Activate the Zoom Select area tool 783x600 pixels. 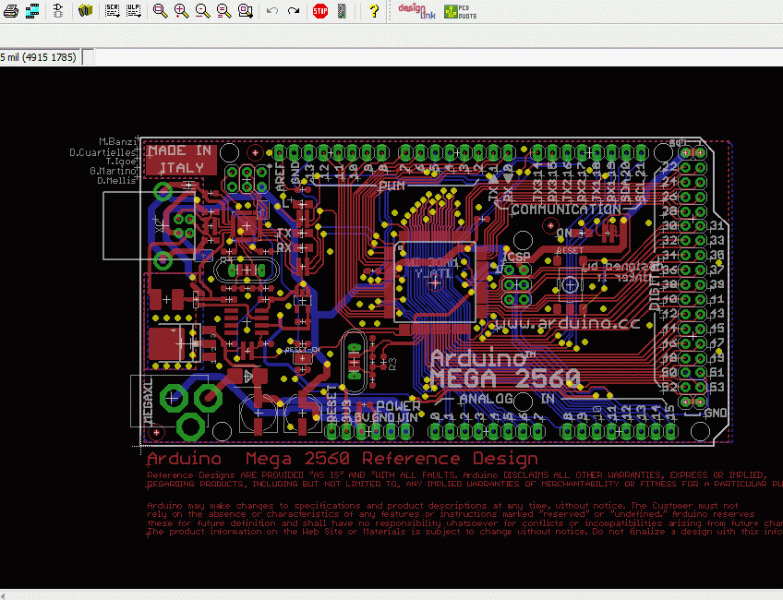click(x=245, y=11)
